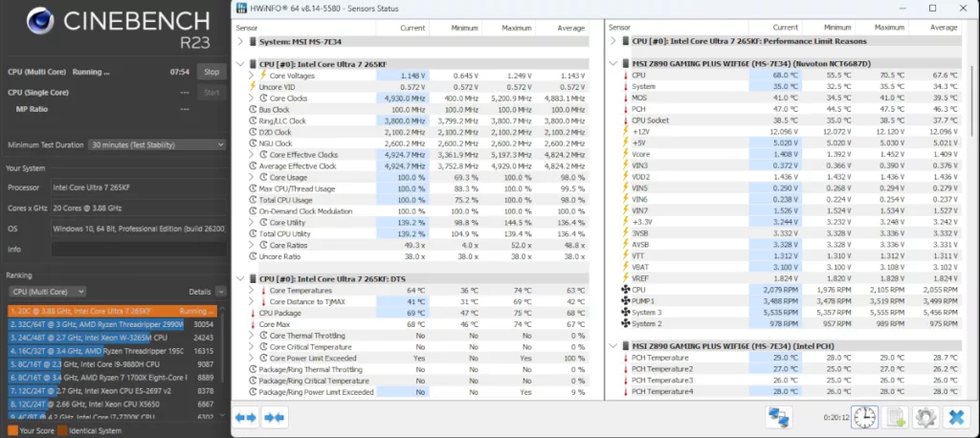Expand the Core Power Limit Exceeded row
The height and width of the screenshot is (438, 980).
point(252,358)
